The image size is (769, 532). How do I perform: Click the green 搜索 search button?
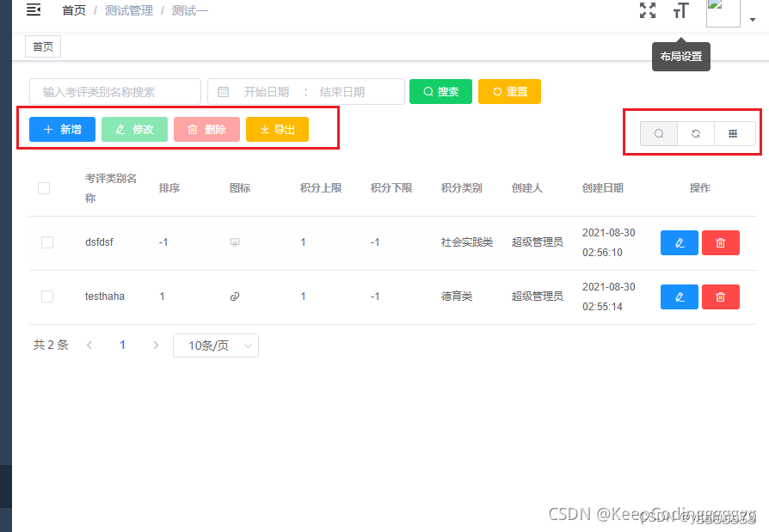(x=440, y=91)
